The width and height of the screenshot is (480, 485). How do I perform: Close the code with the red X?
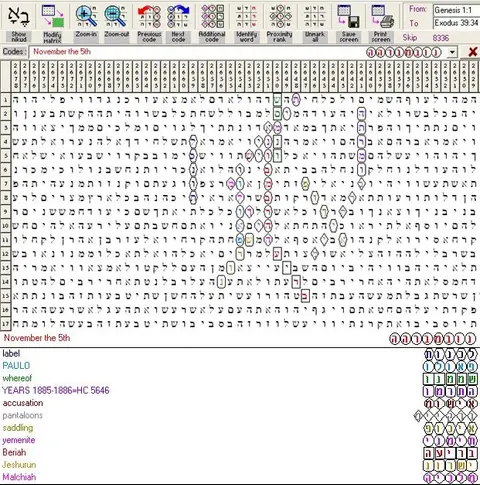coord(473,52)
